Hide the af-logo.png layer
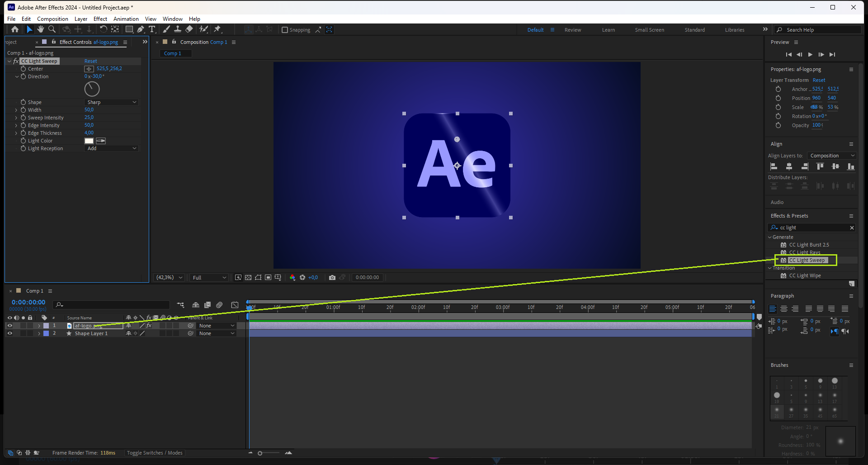This screenshot has width=868, height=465. (9, 326)
